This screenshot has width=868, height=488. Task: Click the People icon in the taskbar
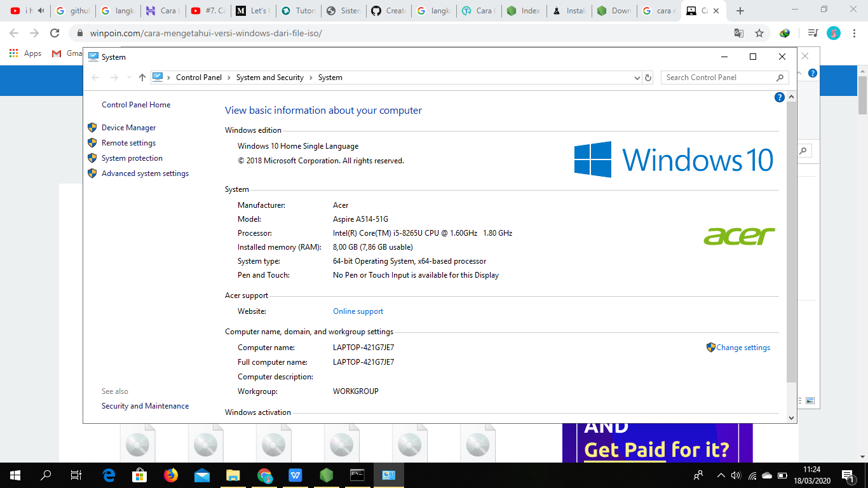point(698,475)
